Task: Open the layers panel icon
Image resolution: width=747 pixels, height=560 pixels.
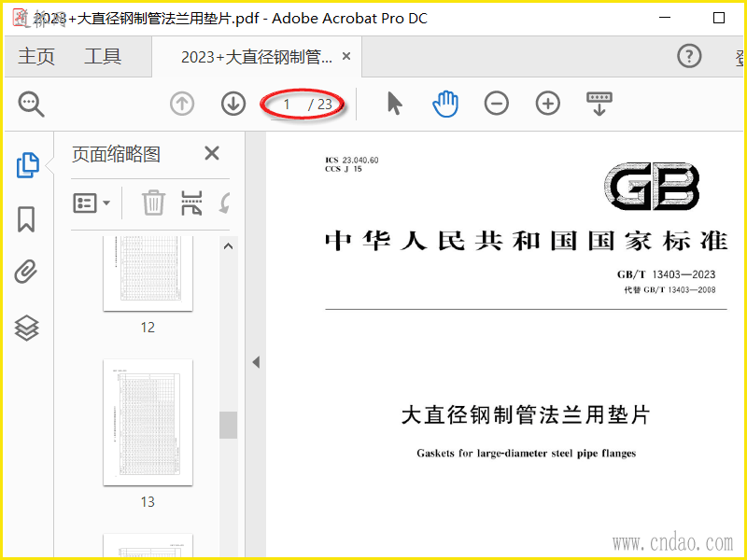Action: tap(27, 329)
